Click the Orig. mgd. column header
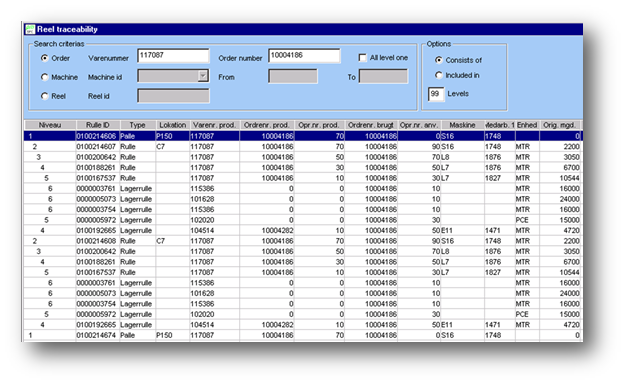 [560, 125]
